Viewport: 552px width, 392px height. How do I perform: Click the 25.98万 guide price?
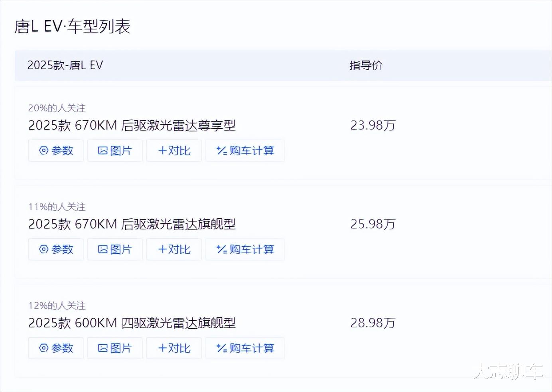coord(373,224)
